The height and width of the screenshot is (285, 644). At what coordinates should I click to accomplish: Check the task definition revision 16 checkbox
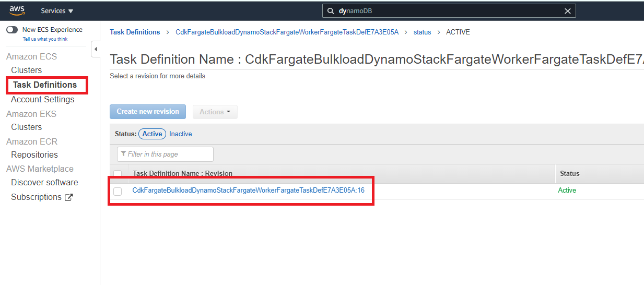[118, 192]
